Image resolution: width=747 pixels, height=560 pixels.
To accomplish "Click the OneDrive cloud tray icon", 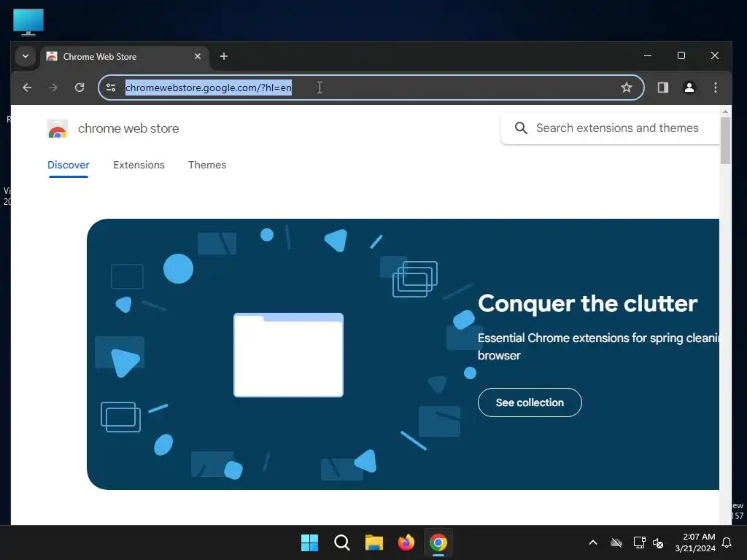I will pos(616,542).
